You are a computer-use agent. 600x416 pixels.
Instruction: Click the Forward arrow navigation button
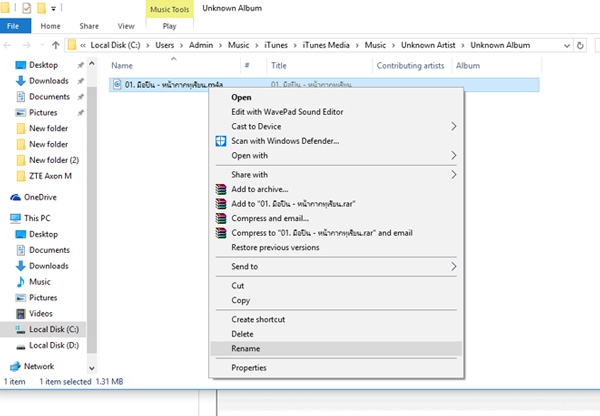(x=26, y=46)
